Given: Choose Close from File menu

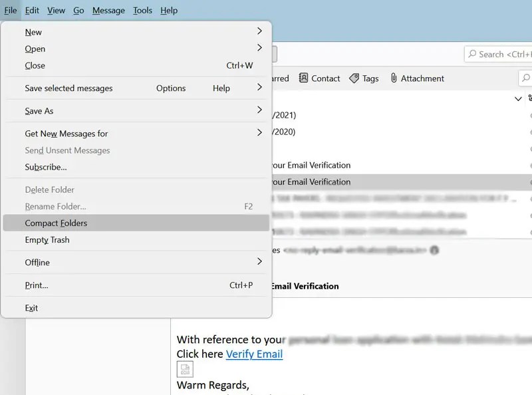Looking at the screenshot, I should pyautogui.click(x=137, y=65).
